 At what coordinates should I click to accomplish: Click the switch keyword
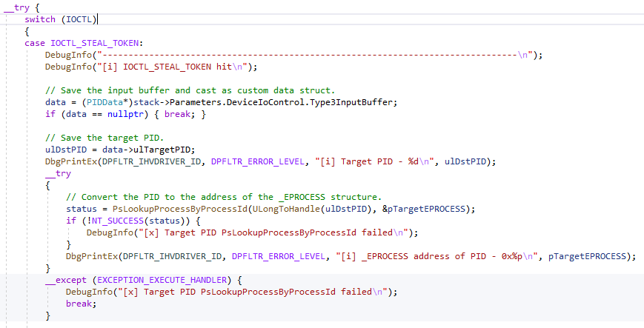tap(40, 19)
